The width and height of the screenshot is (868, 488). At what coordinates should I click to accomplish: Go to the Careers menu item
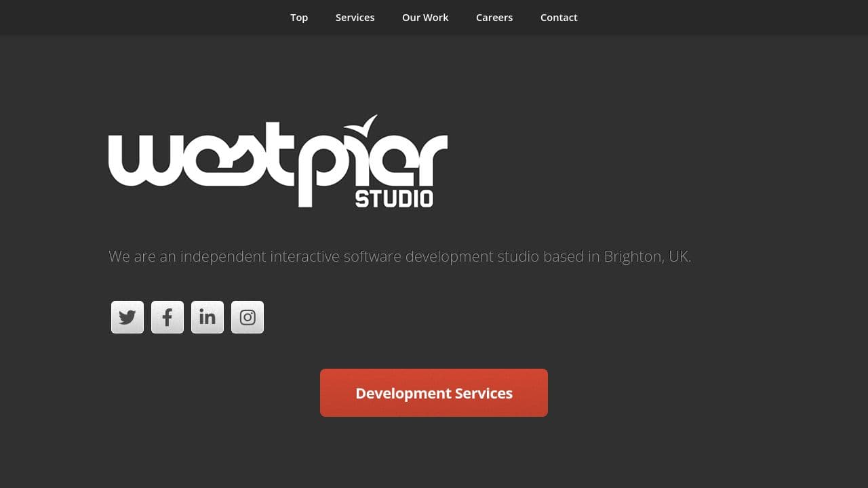[494, 17]
